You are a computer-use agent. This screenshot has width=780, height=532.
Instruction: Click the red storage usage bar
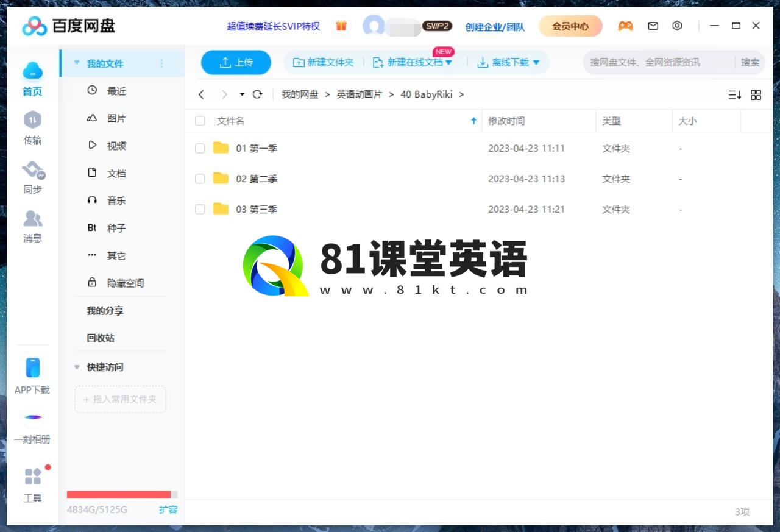point(119,495)
